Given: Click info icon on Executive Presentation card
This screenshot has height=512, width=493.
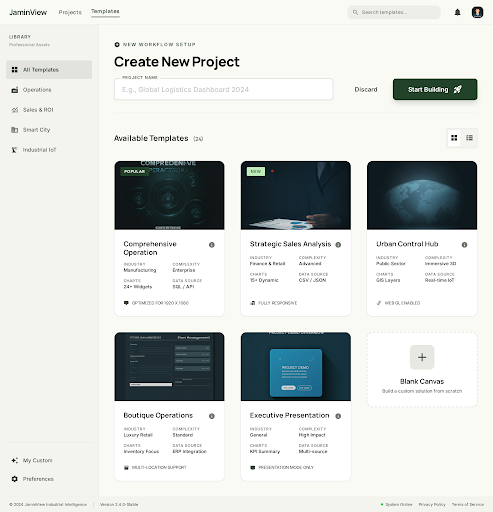Looking at the screenshot, I should click(338, 416).
